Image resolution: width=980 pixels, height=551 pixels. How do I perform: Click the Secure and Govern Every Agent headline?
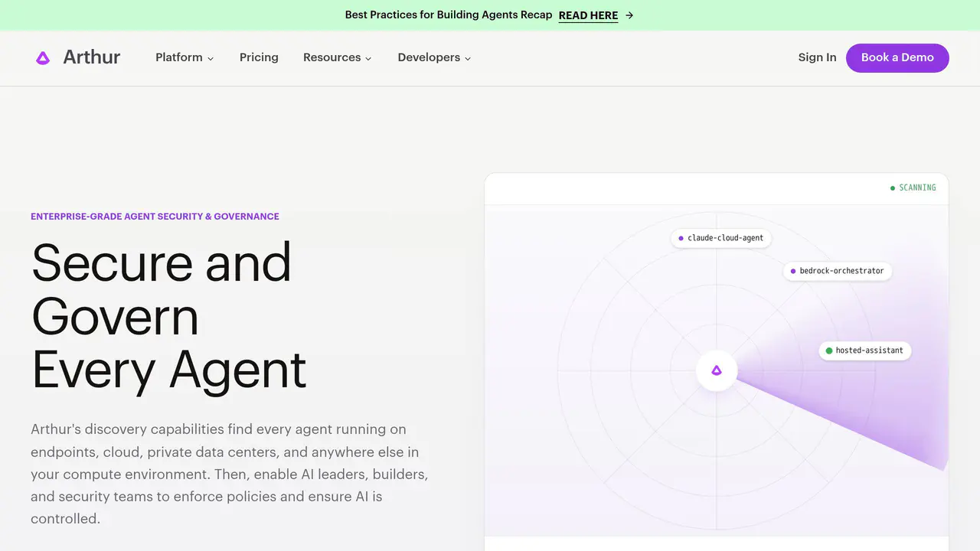168,316
